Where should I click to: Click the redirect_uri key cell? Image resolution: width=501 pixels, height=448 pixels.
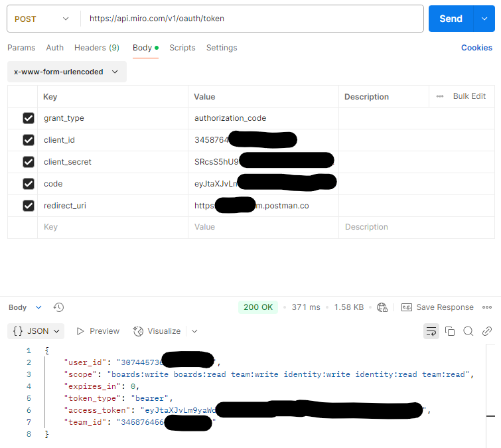click(113, 206)
